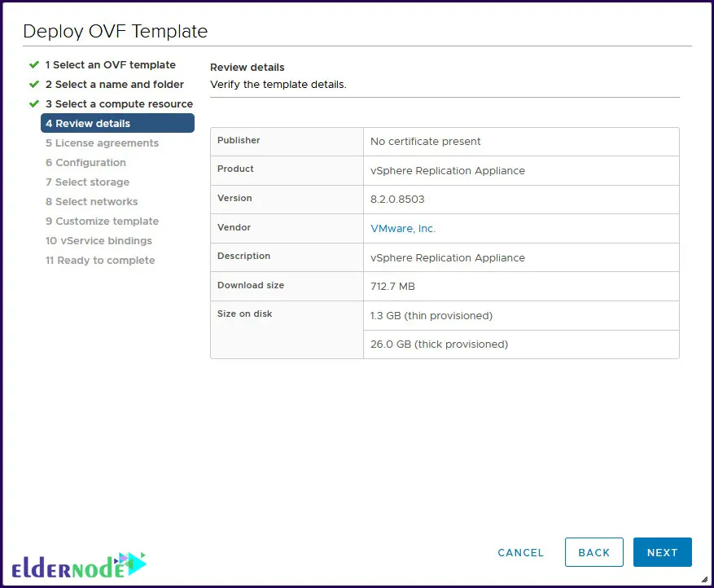Image resolution: width=714 pixels, height=588 pixels.
Task: Open the VMware, Inc. vendor link
Action: (403, 229)
